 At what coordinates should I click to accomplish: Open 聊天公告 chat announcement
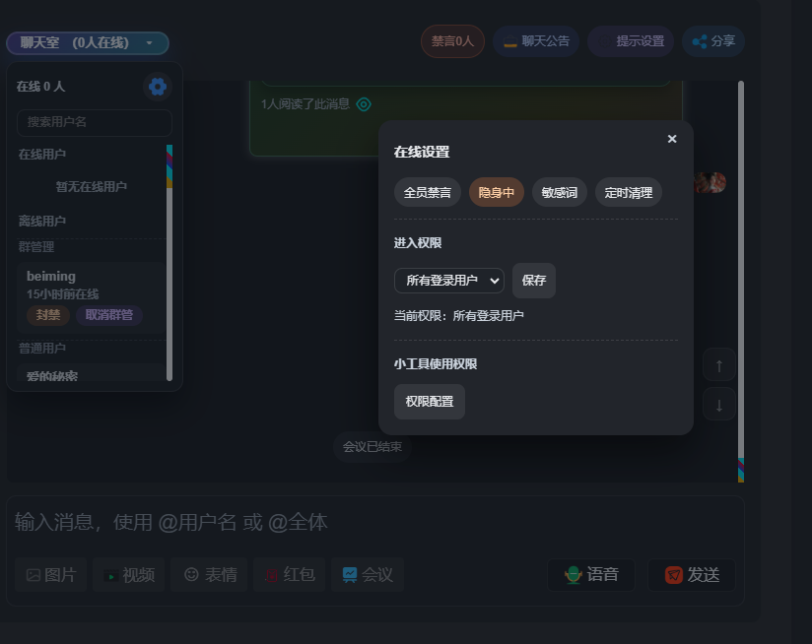[x=536, y=41]
